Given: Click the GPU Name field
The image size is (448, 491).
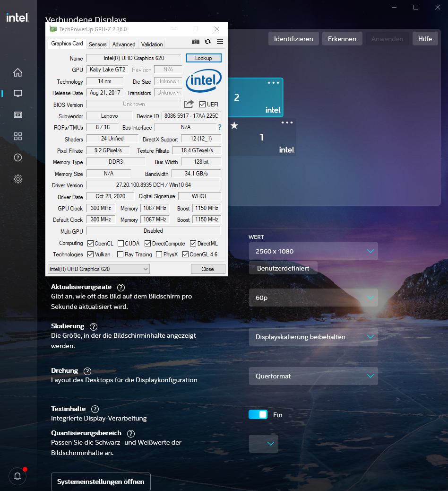Looking at the screenshot, I should tap(134, 58).
